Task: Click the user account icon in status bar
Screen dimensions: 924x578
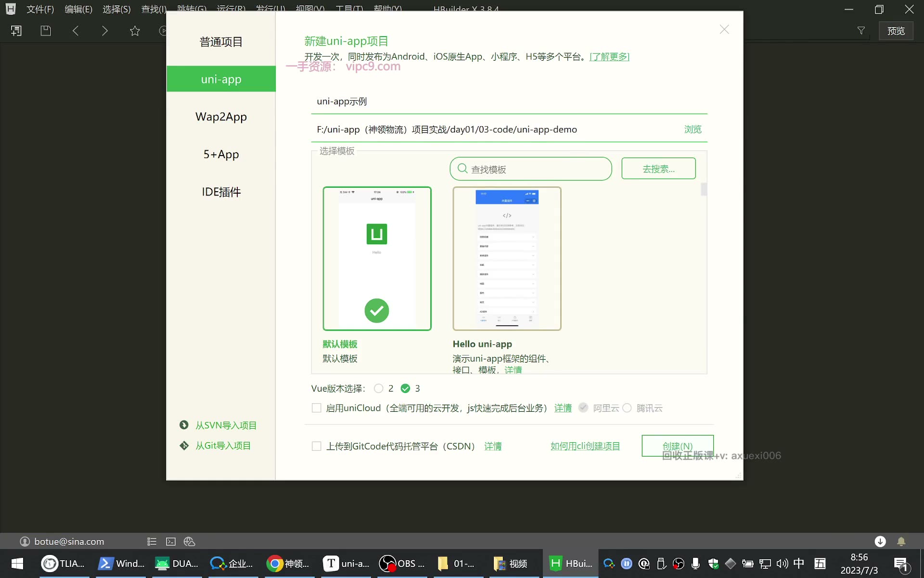Action: tap(25, 541)
